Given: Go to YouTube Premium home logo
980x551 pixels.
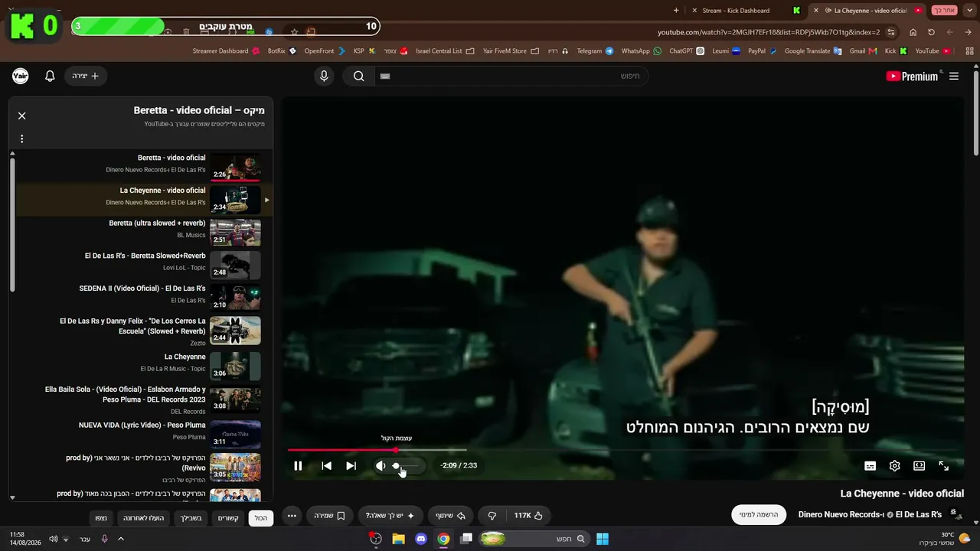Looking at the screenshot, I should point(911,76).
